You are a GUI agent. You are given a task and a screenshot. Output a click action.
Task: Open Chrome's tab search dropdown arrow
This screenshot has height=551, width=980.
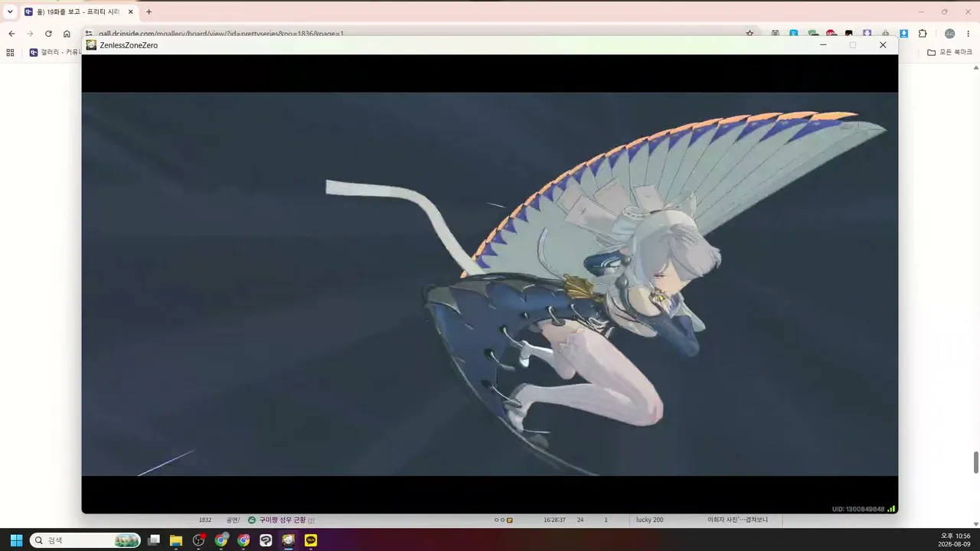click(10, 11)
